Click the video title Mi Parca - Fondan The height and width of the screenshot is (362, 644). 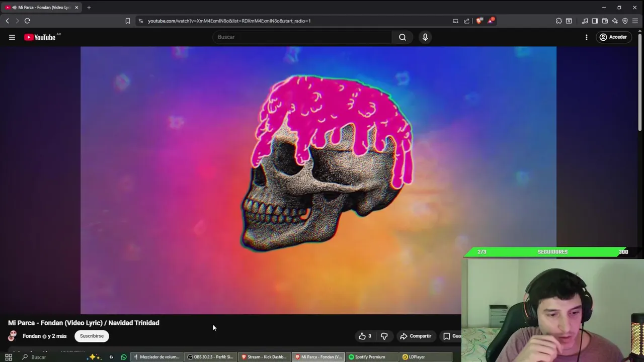[x=84, y=323]
